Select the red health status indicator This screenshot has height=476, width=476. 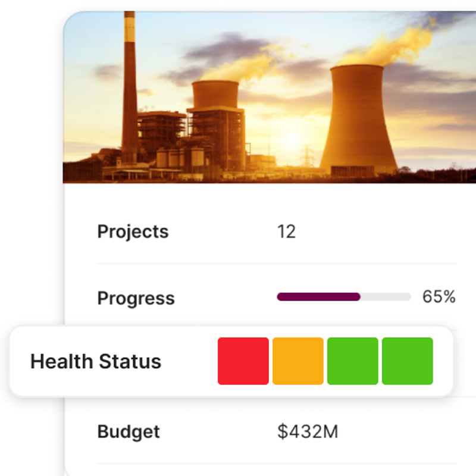[243, 361]
